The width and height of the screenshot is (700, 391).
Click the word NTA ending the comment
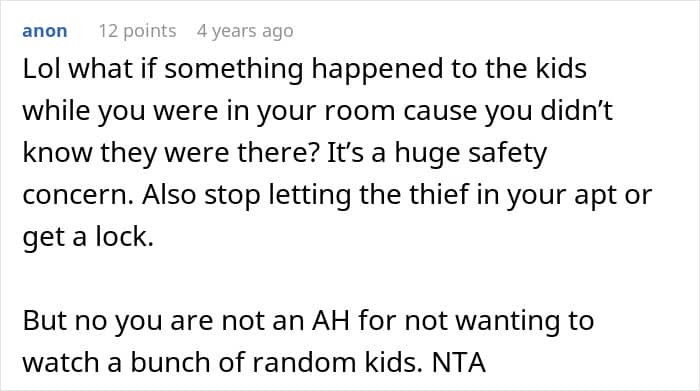(x=458, y=362)
